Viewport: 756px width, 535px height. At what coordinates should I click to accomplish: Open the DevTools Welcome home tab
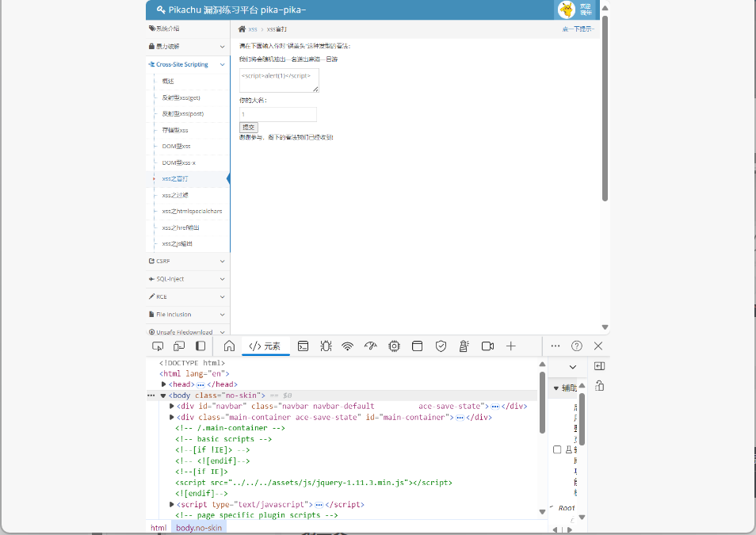pos(230,346)
